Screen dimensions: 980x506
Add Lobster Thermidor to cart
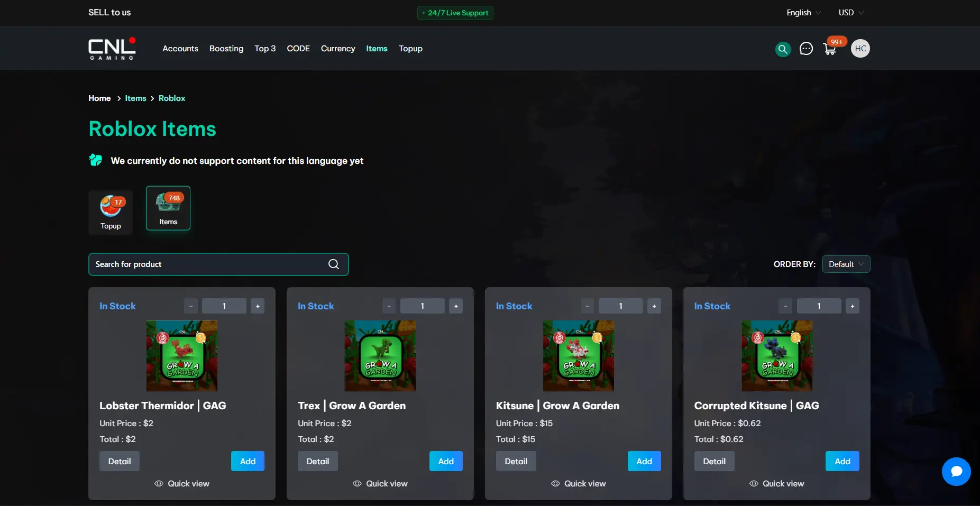248,461
